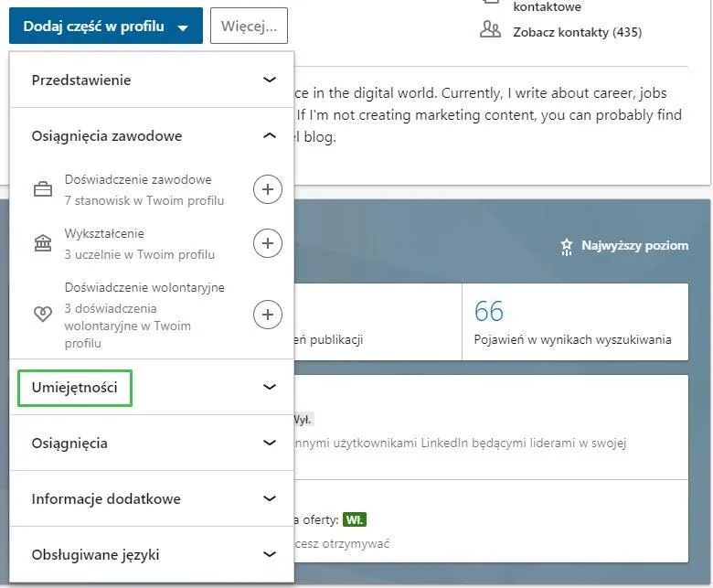Viewport: 713px width, 588px height.
Task: Add Wykształcenie using the plus icon
Action: [x=267, y=243]
